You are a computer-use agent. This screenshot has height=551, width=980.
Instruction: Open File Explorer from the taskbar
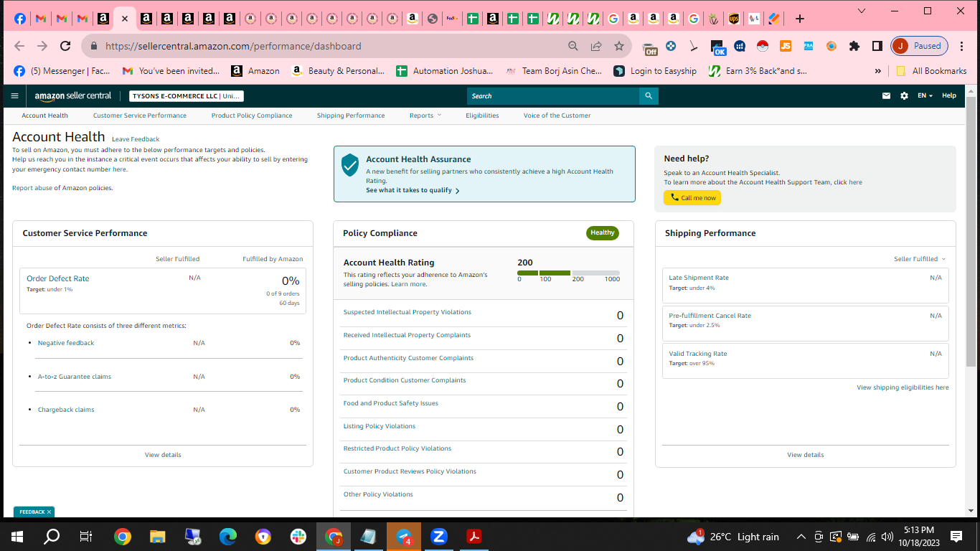click(x=157, y=537)
